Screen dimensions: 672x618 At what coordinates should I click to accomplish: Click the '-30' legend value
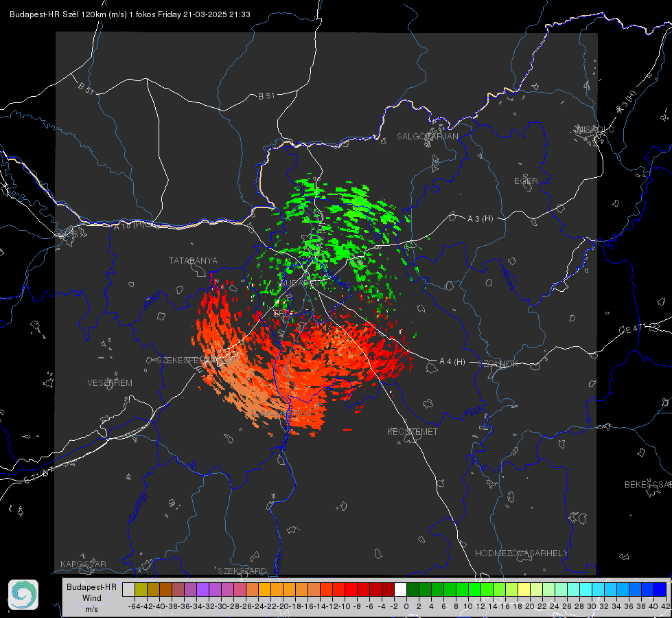(x=221, y=606)
